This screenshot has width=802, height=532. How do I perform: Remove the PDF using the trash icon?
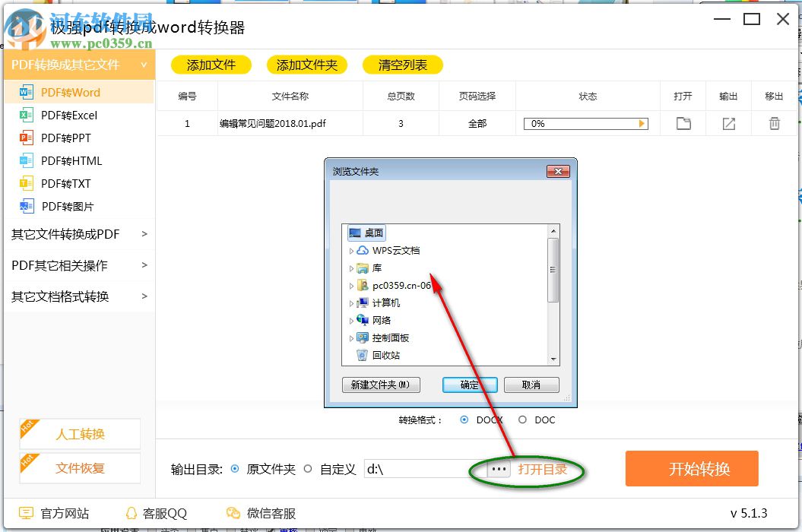pos(774,123)
